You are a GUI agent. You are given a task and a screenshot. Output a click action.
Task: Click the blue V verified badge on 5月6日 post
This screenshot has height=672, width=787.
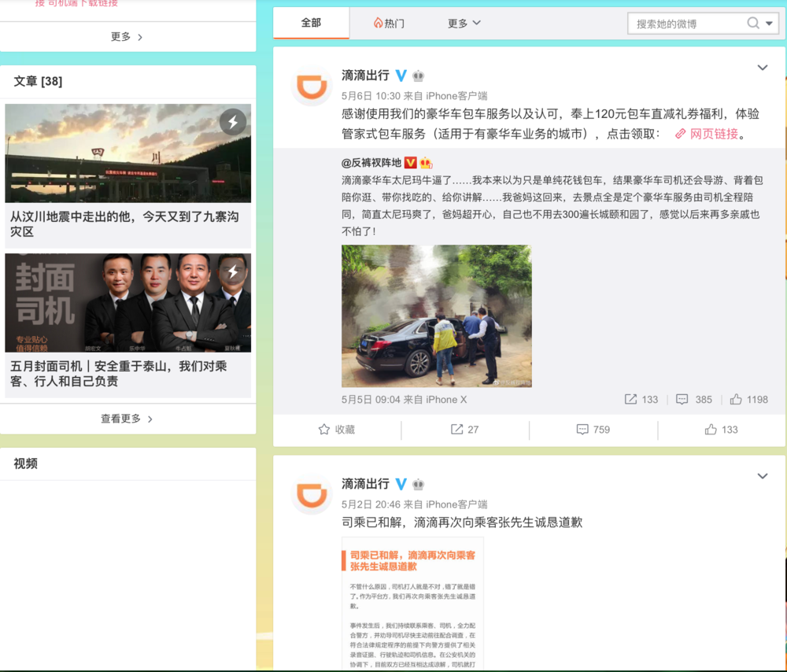401,76
